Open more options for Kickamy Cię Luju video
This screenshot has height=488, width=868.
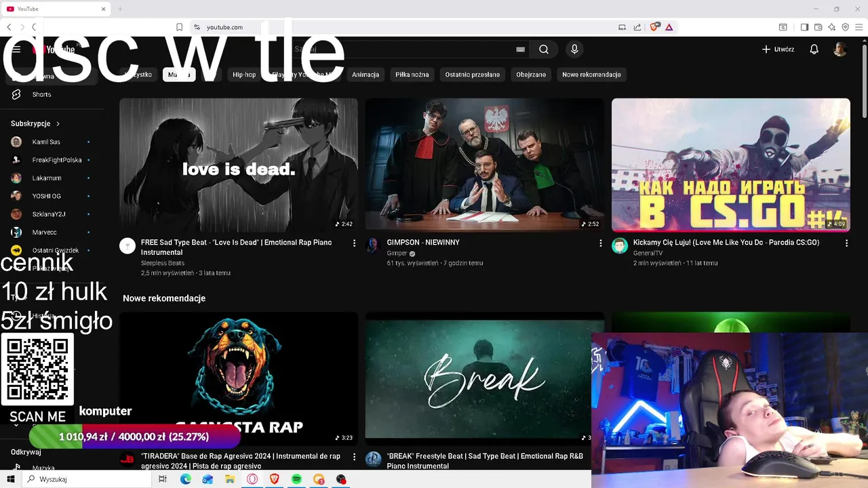846,243
